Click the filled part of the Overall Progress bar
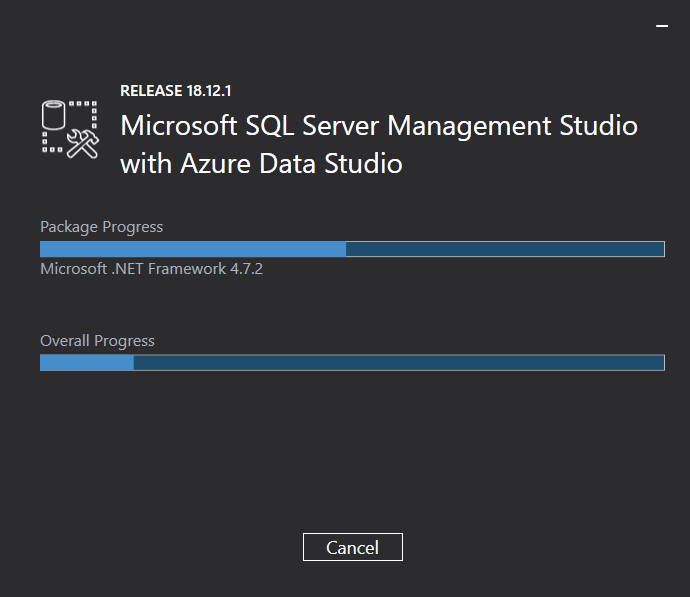Viewport: 690px width, 597px height. 87,363
